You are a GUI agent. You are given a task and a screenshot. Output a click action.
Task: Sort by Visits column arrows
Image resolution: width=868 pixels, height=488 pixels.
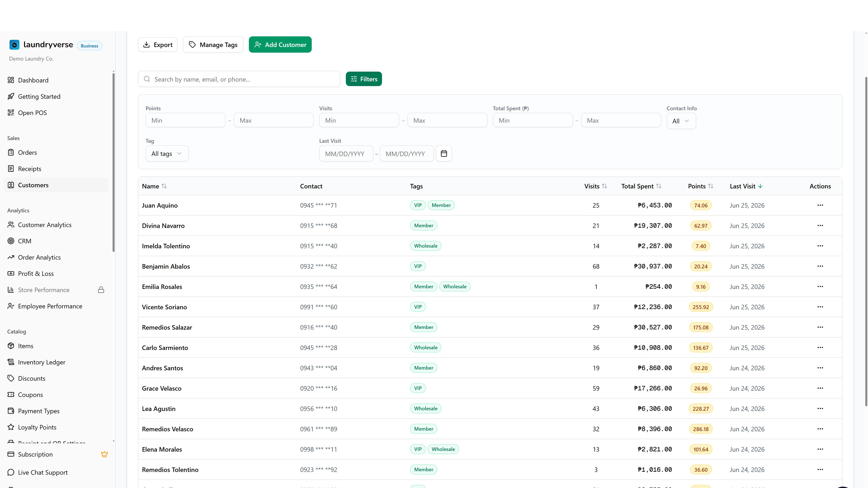(604, 186)
